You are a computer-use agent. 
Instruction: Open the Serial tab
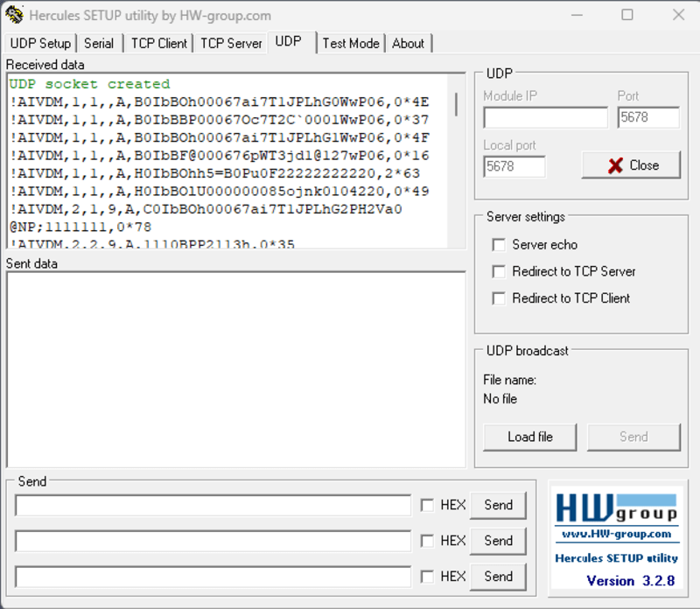(99, 43)
